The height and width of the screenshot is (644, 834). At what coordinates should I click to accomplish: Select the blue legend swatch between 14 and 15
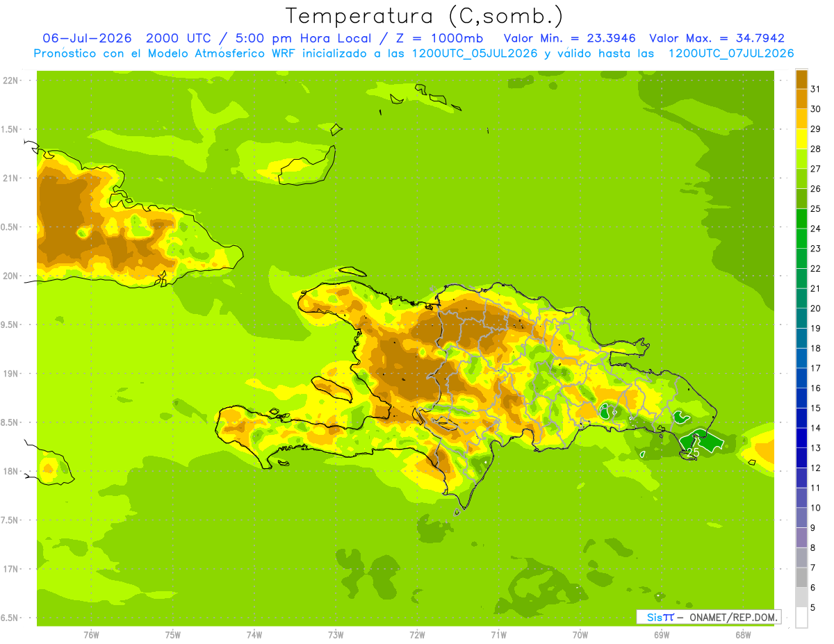(801, 418)
